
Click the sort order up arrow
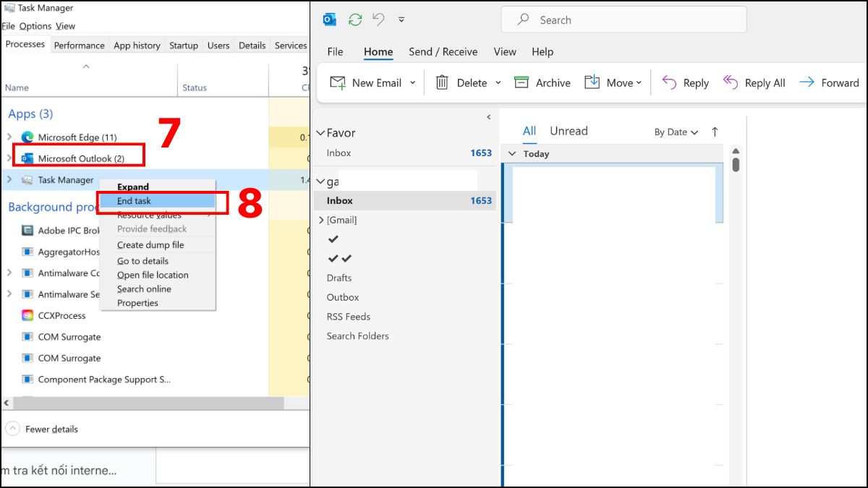click(715, 132)
